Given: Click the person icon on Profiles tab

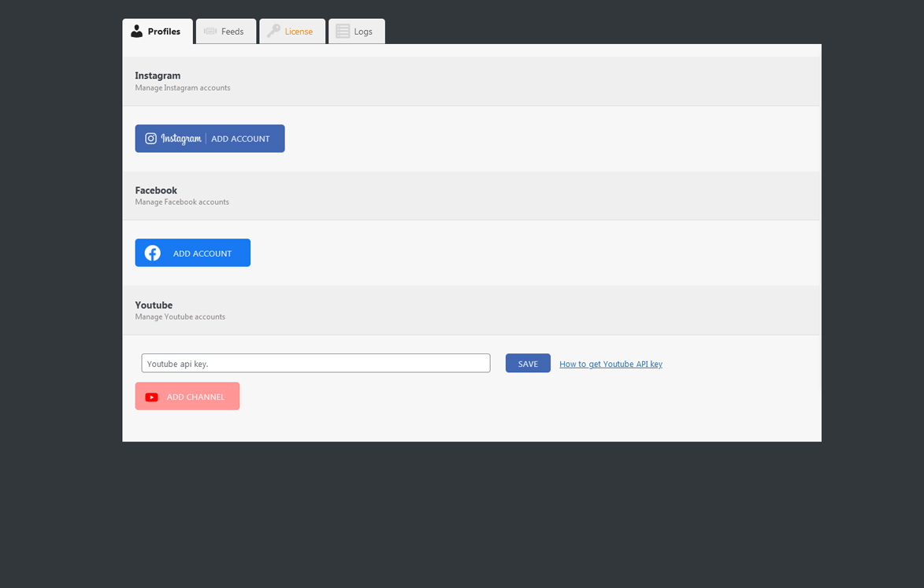Looking at the screenshot, I should tap(137, 31).
